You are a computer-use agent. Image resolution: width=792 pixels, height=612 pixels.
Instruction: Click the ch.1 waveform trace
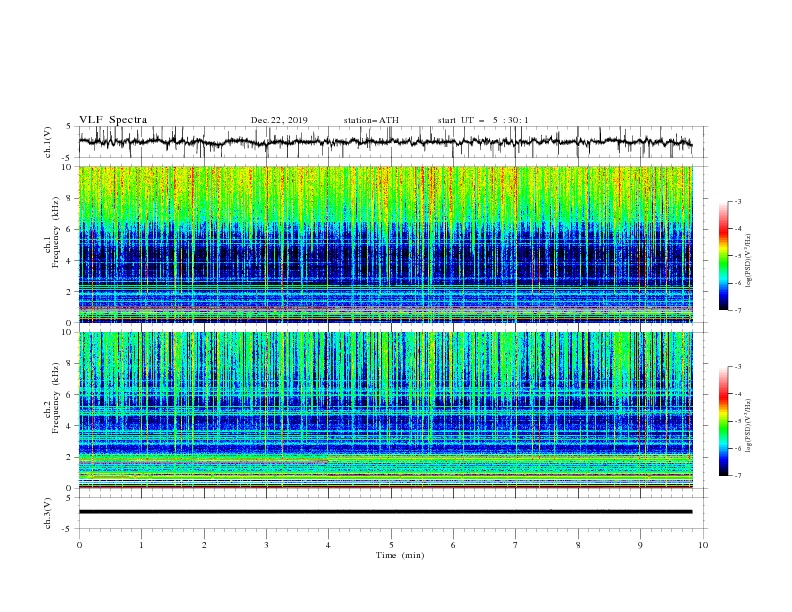tap(385, 142)
